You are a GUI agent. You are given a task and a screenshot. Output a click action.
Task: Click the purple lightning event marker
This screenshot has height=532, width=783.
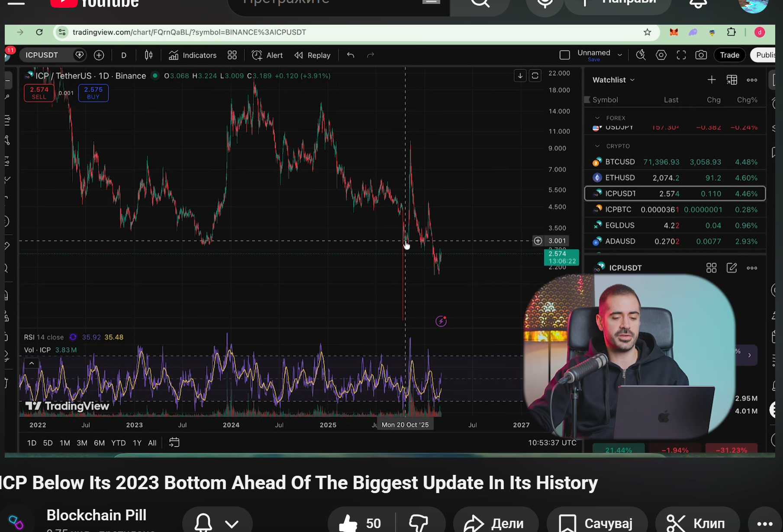click(441, 321)
